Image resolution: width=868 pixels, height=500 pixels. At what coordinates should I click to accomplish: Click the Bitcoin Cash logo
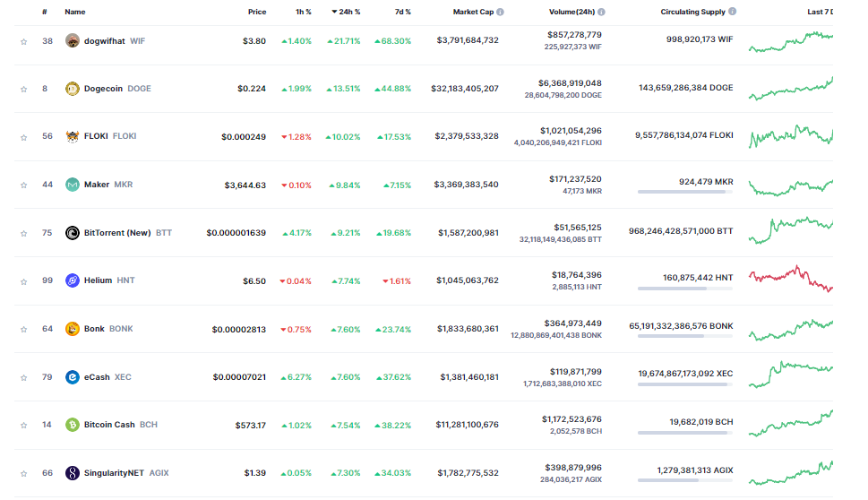point(72,425)
